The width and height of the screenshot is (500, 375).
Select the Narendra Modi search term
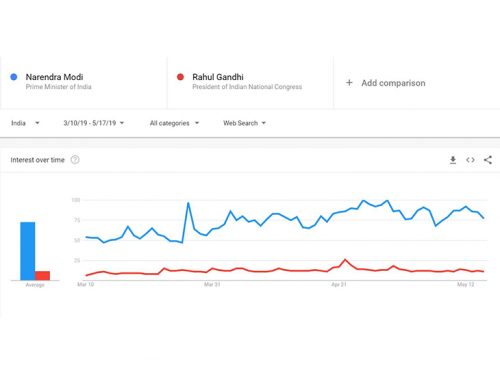point(54,77)
